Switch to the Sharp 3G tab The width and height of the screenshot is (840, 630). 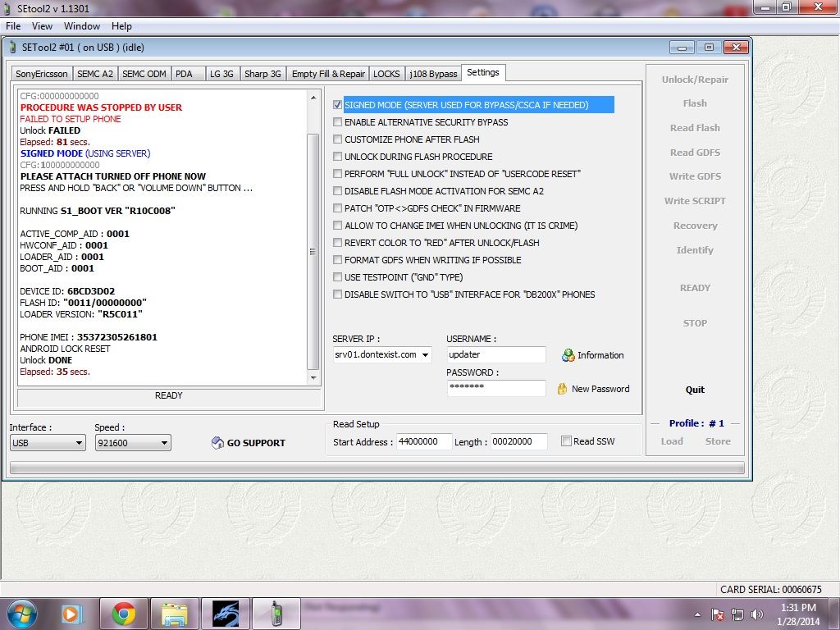[262, 74]
